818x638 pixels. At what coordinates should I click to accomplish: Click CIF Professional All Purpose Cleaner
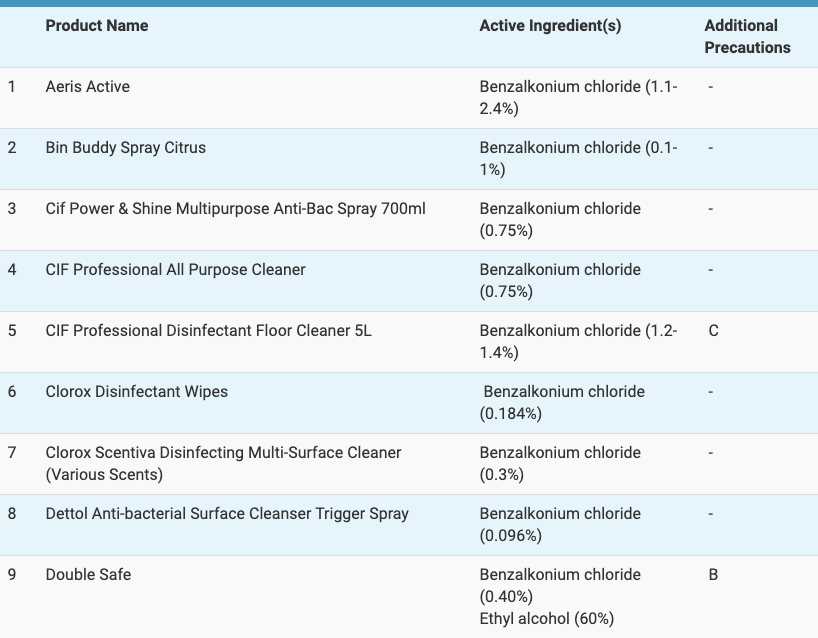coord(176,270)
